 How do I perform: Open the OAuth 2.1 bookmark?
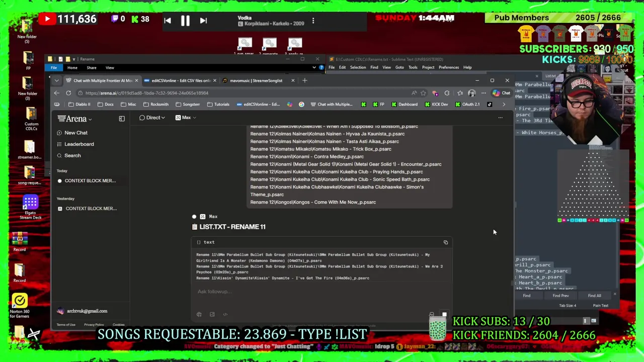467,105
